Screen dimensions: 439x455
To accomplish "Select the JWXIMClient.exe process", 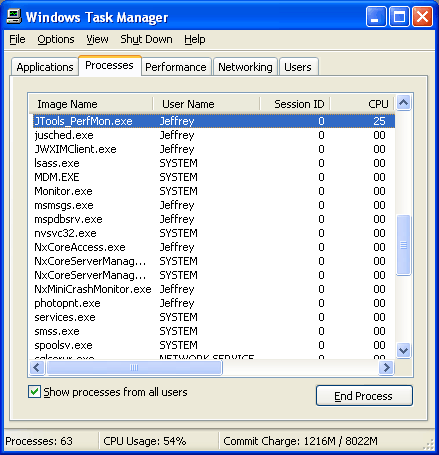I will point(214,149).
